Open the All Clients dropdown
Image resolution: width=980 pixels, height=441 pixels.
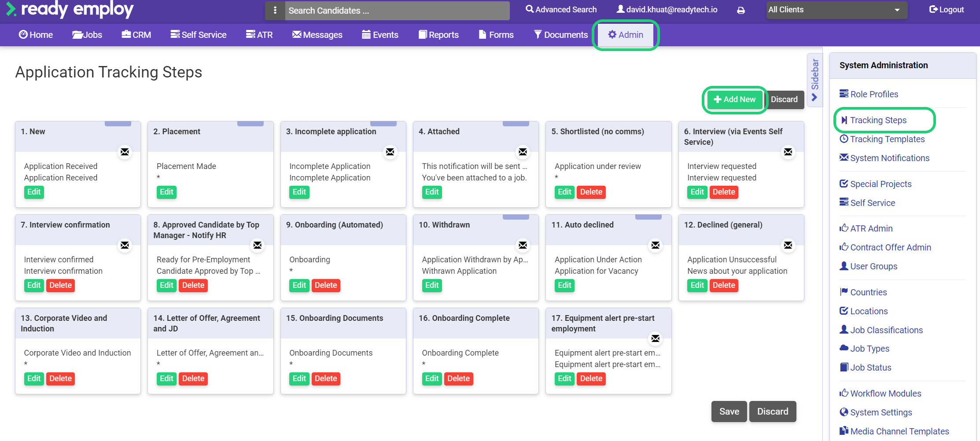(x=836, y=9)
